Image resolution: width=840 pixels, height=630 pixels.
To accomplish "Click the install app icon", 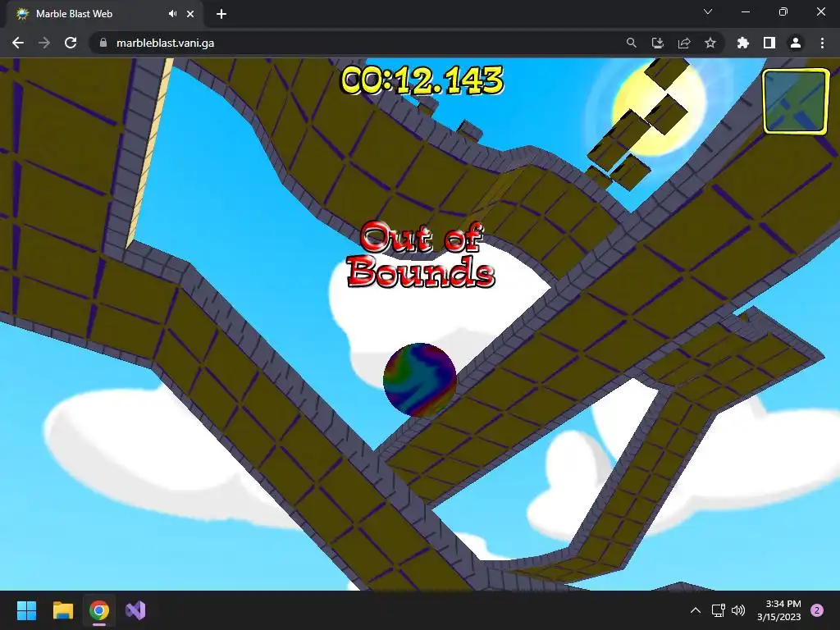I will (657, 43).
